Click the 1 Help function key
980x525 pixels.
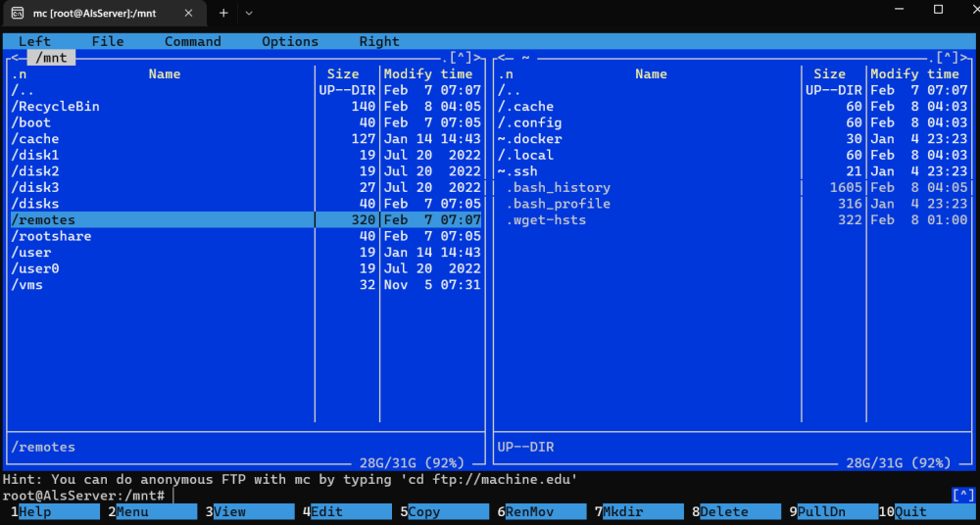click(x=55, y=512)
